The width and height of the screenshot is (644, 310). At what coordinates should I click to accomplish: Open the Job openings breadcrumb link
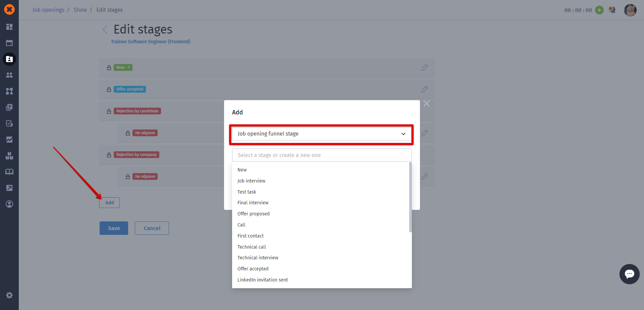(x=48, y=10)
